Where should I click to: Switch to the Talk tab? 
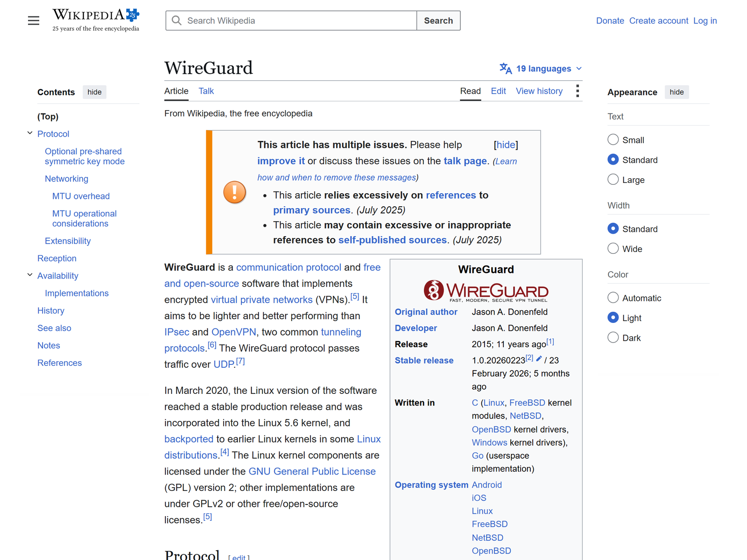[x=206, y=91]
